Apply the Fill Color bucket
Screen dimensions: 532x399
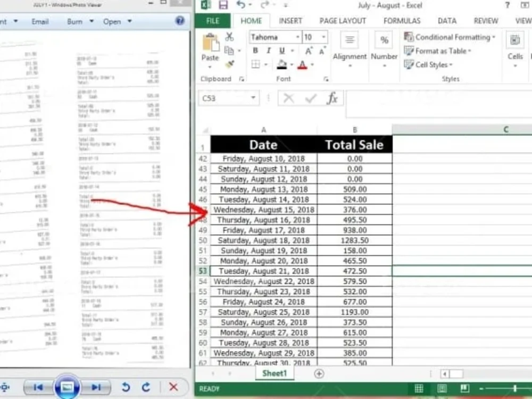point(281,64)
